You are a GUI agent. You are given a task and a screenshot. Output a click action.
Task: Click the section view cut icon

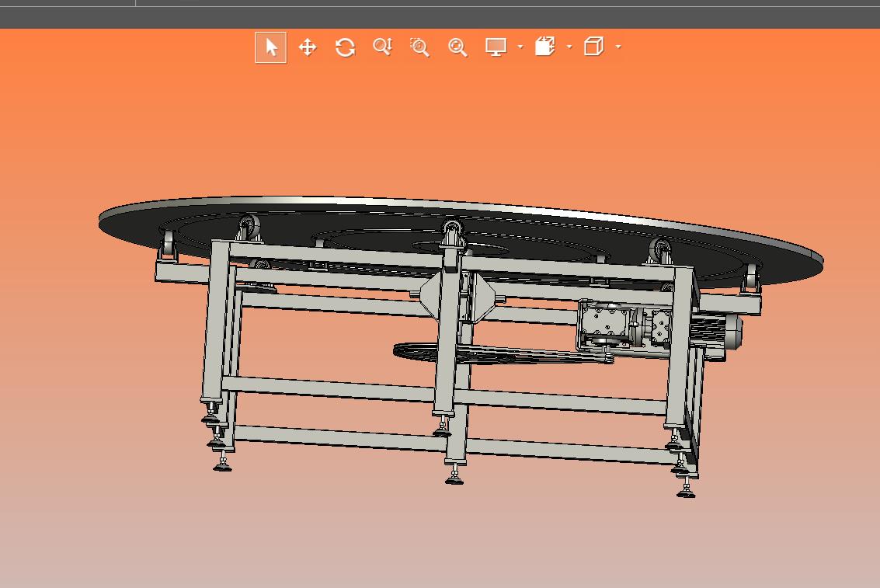[545, 47]
